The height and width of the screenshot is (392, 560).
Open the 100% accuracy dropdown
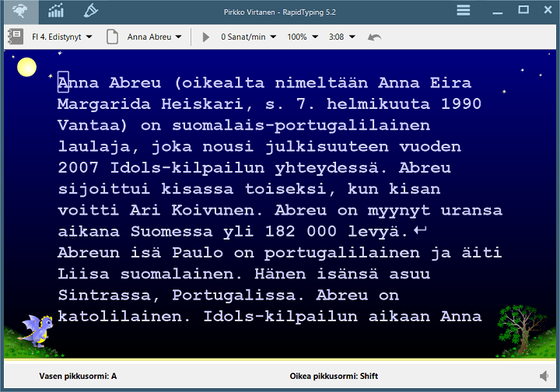pos(303,37)
